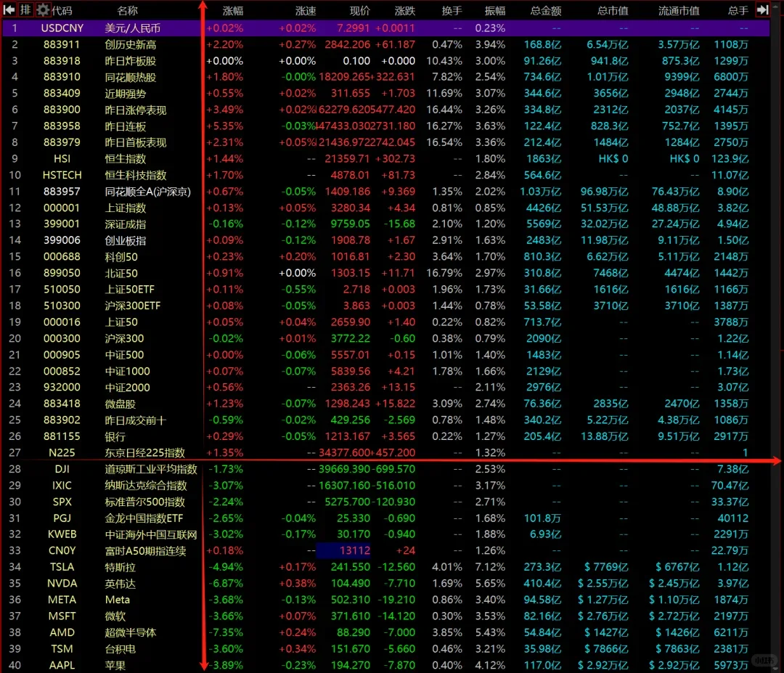Select the TSLA 特斯拉 row
Viewport: 784px width, 673px height.
386,567
